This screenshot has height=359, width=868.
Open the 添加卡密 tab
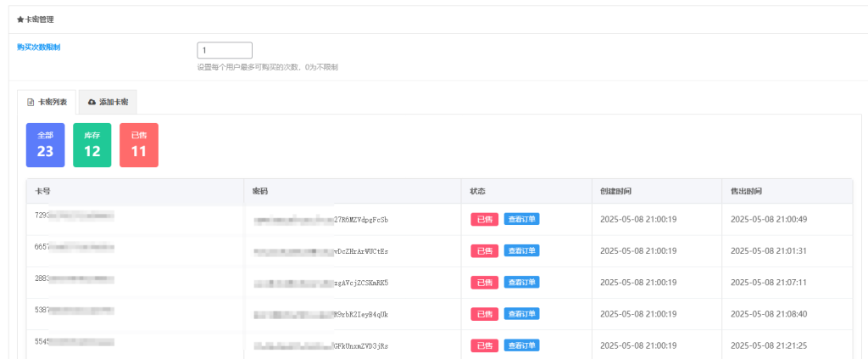click(108, 102)
